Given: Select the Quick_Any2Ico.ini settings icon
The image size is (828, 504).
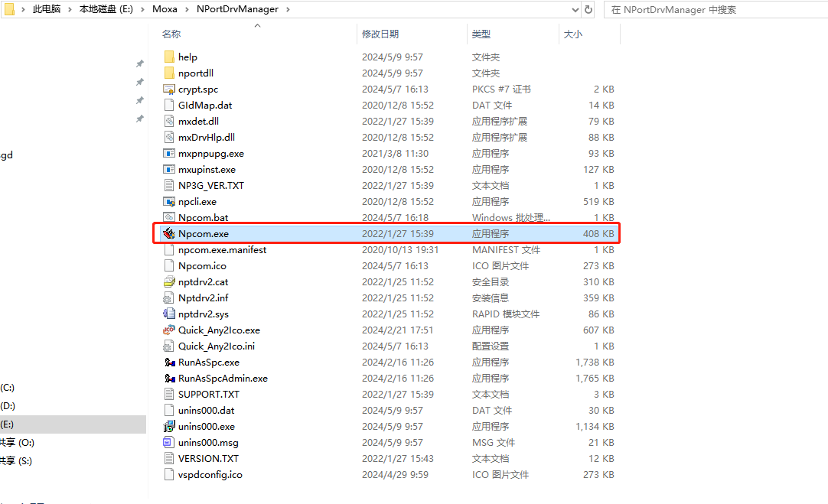Looking at the screenshot, I should (x=169, y=346).
